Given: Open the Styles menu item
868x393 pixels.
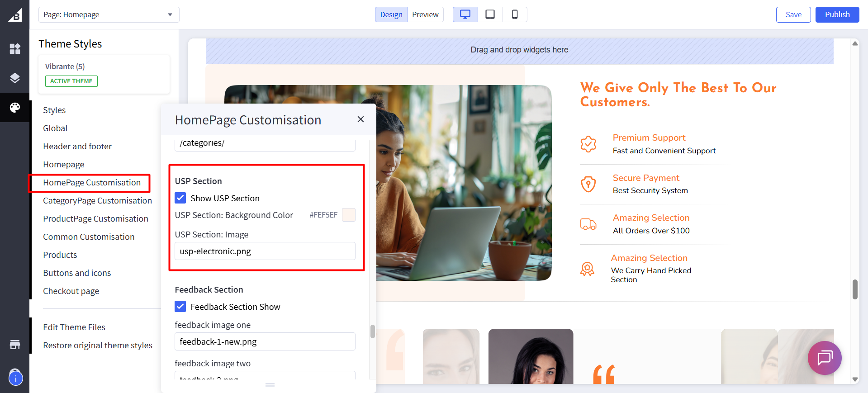Looking at the screenshot, I should click(x=54, y=110).
